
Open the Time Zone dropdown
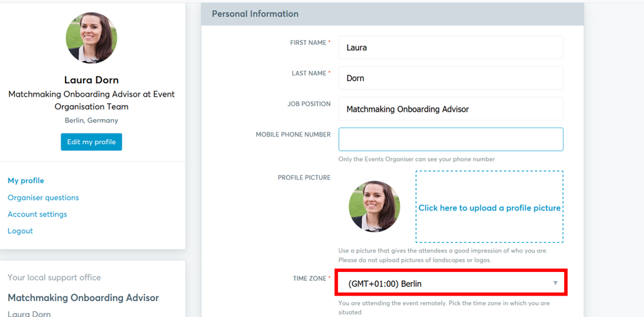point(451,283)
